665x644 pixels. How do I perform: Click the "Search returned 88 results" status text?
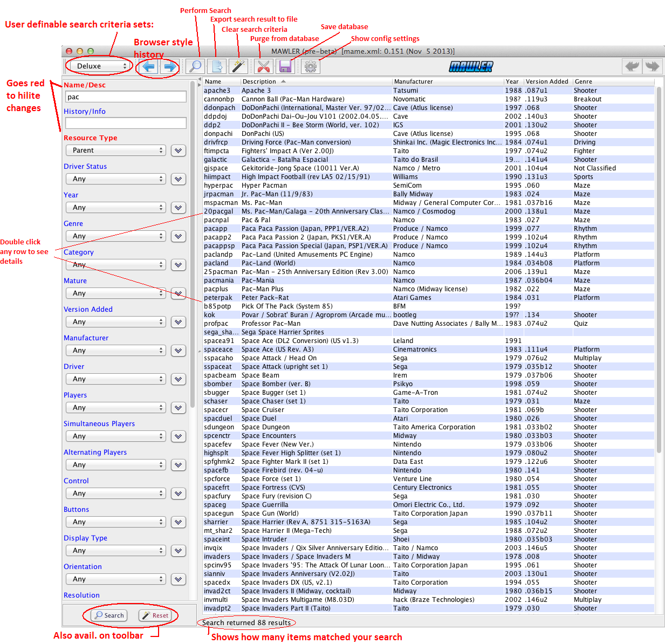[x=246, y=623]
